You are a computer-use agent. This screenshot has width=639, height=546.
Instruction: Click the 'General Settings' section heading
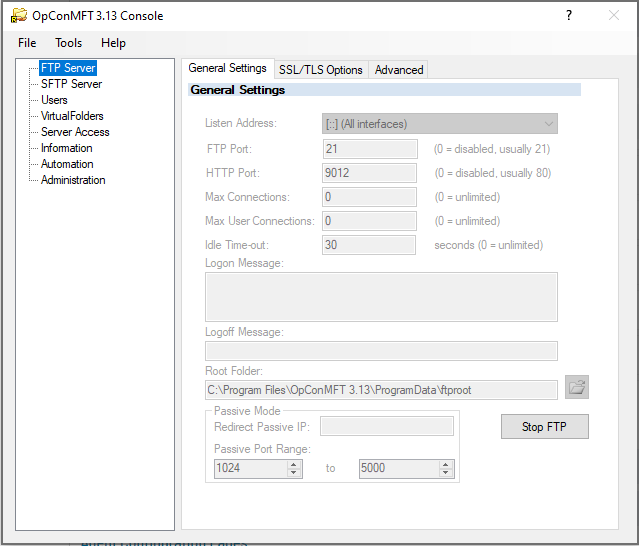pos(238,90)
